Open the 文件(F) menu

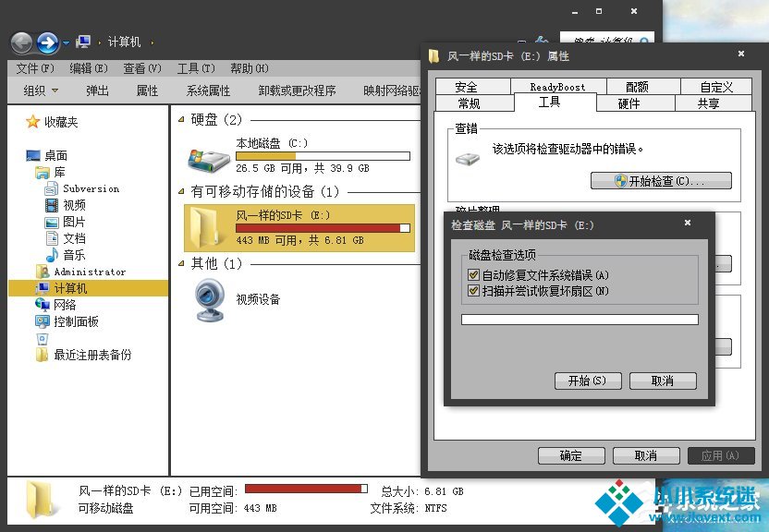35,68
